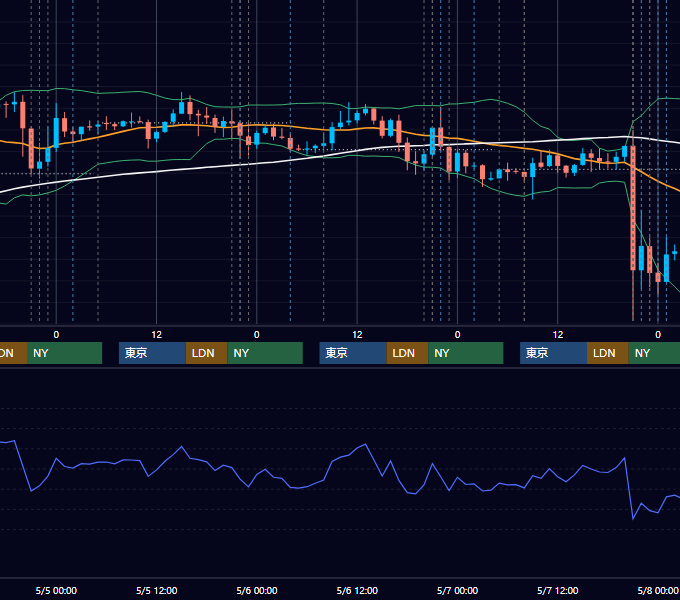Screen dimensions: 680x600
Task: Click the oscillator line's lowest dip near 5/8
Action: click(x=633, y=518)
